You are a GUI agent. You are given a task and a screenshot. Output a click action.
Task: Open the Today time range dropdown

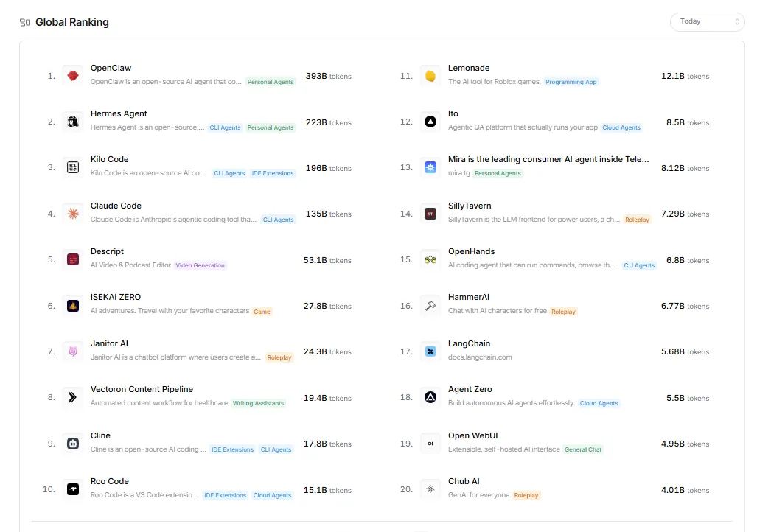tap(707, 21)
